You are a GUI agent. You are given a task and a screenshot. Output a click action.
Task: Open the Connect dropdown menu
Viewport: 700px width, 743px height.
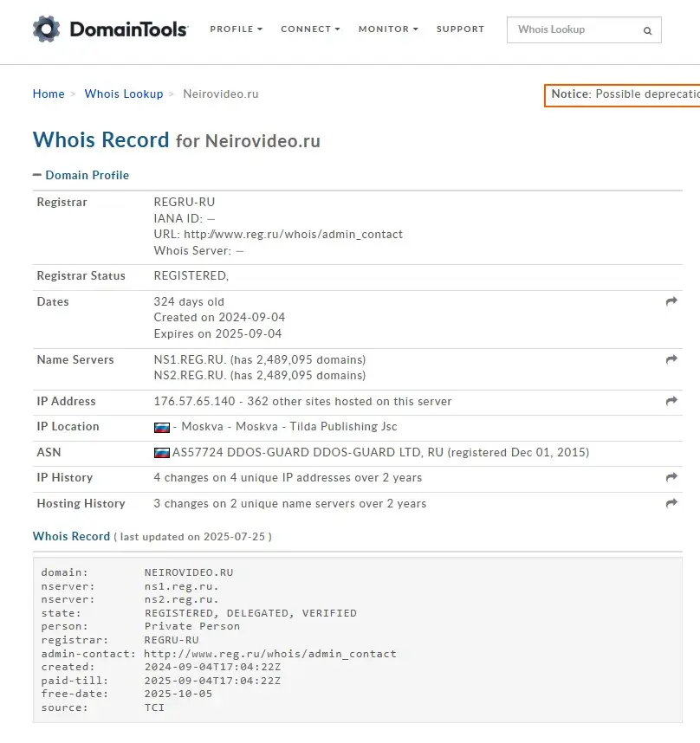pyautogui.click(x=310, y=29)
